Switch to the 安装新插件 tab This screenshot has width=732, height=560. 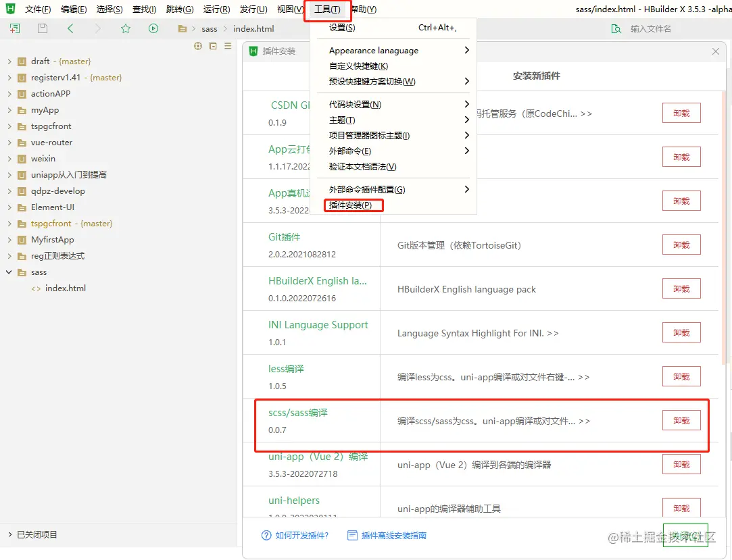[537, 76]
